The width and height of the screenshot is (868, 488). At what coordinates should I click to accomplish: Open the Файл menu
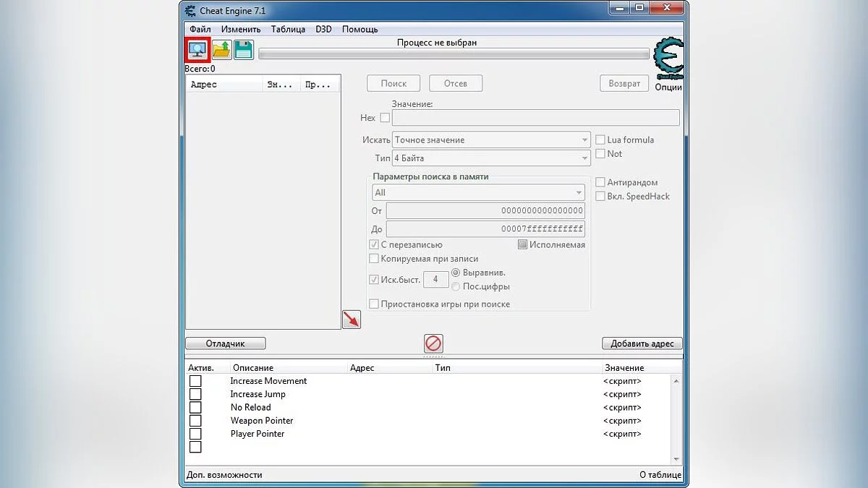pos(200,30)
